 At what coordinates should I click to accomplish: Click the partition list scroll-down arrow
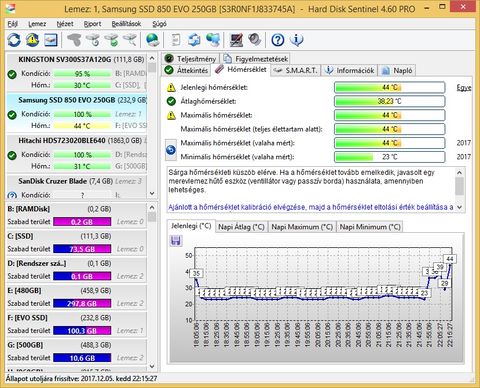click(152, 366)
